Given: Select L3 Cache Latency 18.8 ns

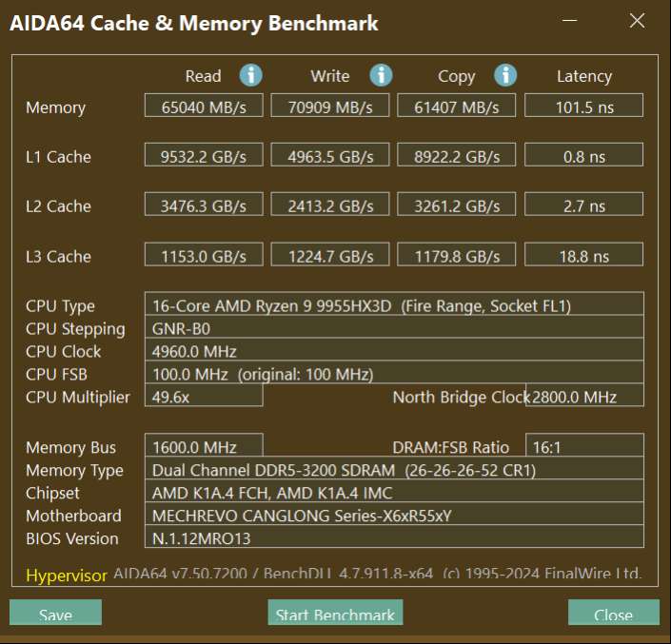Looking at the screenshot, I should pos(583,254).
